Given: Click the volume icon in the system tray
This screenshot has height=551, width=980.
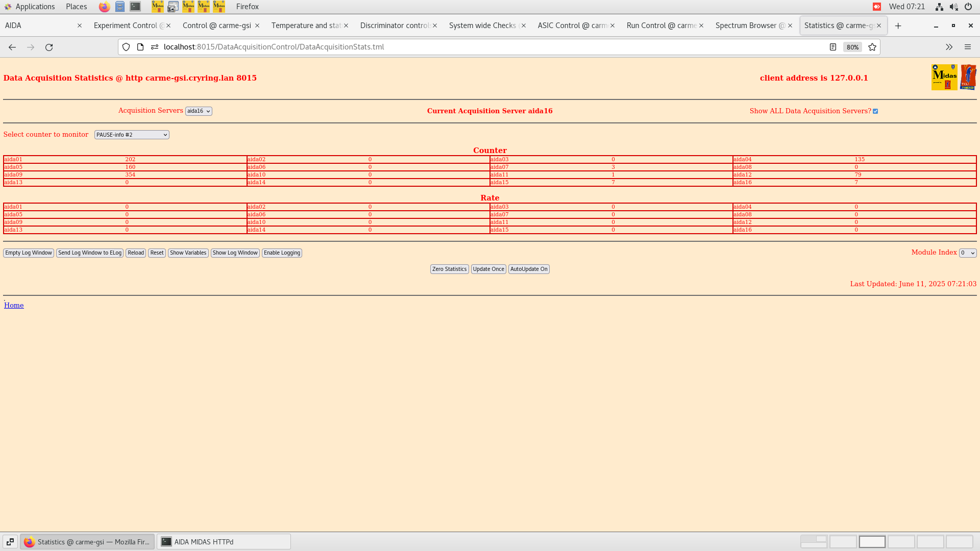Looking at the screenshot, I should pos(953,7).
